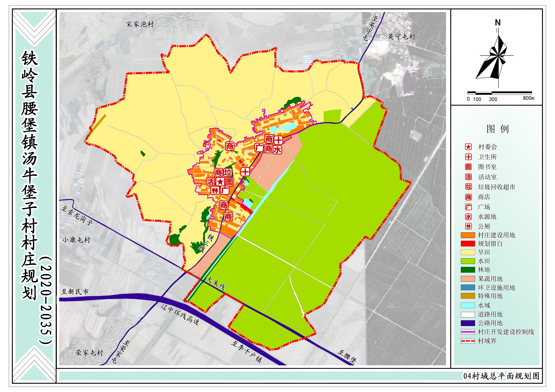The height and width of the screenshot is (392, 555).
Task: Click the clinic cross marker next to 水 marker
Action: point(278,140)
